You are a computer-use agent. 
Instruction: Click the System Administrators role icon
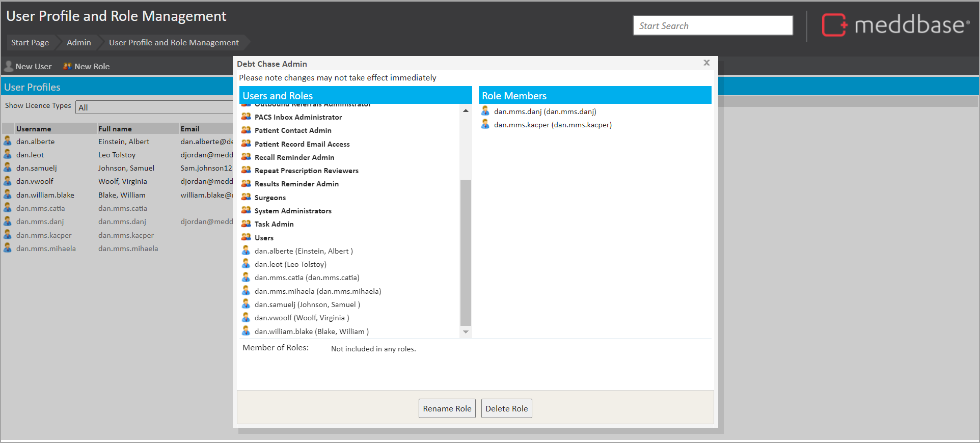pyautogui.click(x=246, y=210)
